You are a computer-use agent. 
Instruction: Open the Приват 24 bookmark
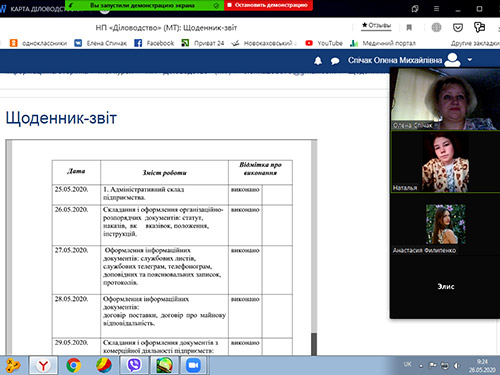[203, 43]
